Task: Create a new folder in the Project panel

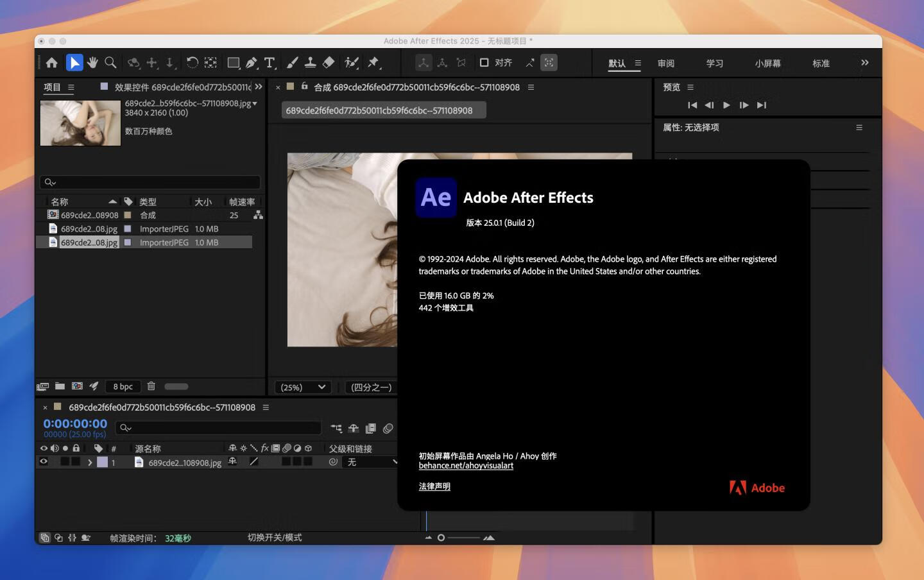Action: point(60,386)
